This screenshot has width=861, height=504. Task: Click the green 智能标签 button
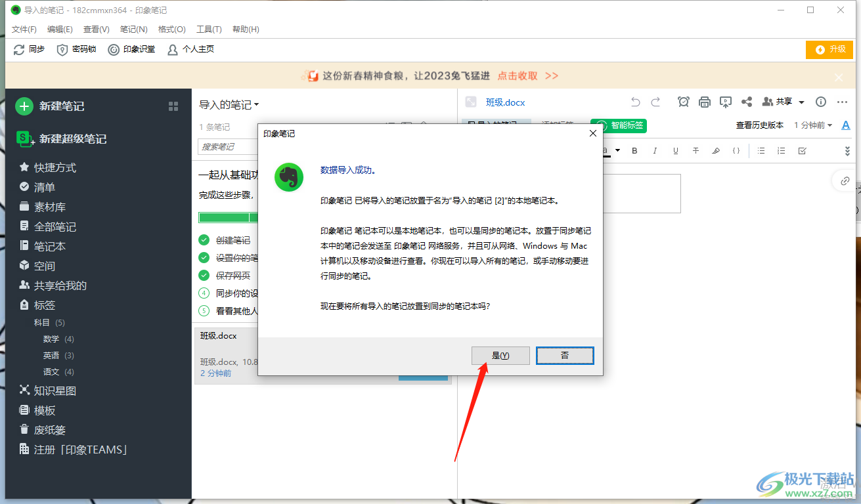click(x=619, y=125)
